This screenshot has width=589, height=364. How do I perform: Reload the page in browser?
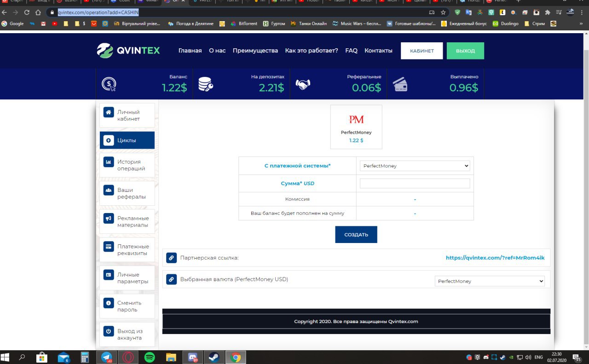[x=27, y=12]
